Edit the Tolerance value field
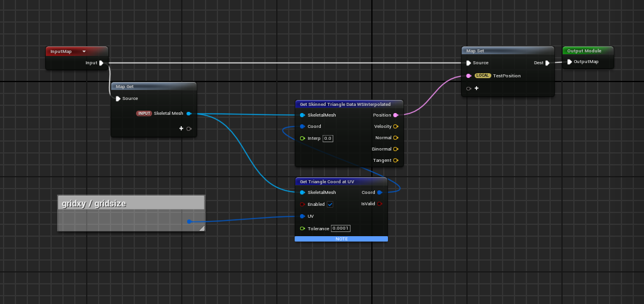Image resolution: width=644 pixels, height=304 pixels. [x=340, y=228]
